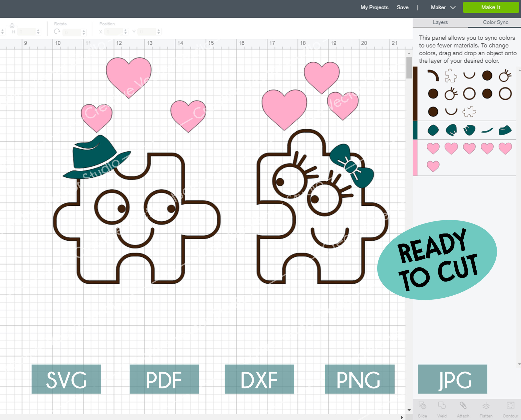The height and width of the screenshot is (420, 521).
Task: Open the Maker machine dropdown
Action: tap(443, 8)
